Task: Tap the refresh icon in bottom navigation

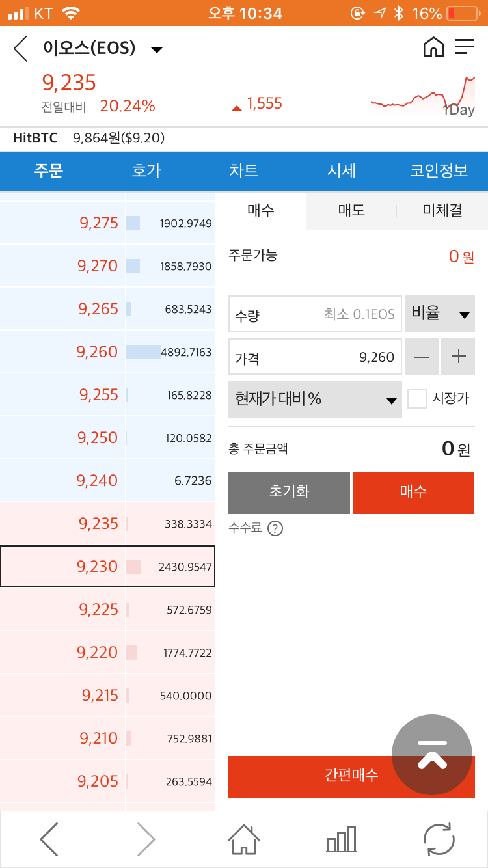Action: pos(439,839)
